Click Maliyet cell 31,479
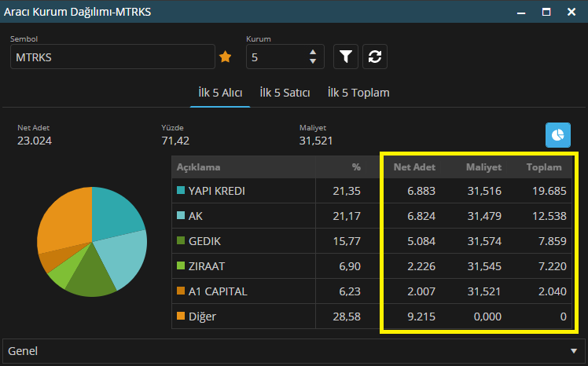The image size is (588, 366). pyautogui.click(x=484, y=216)
